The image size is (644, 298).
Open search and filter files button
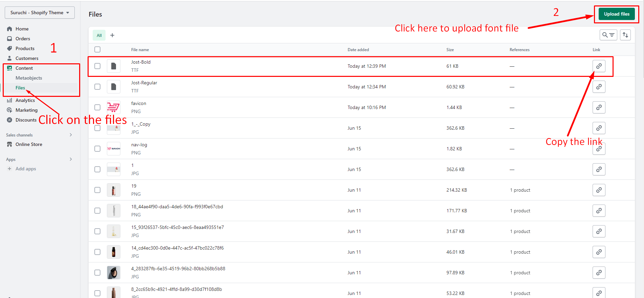tap(608, 35)
